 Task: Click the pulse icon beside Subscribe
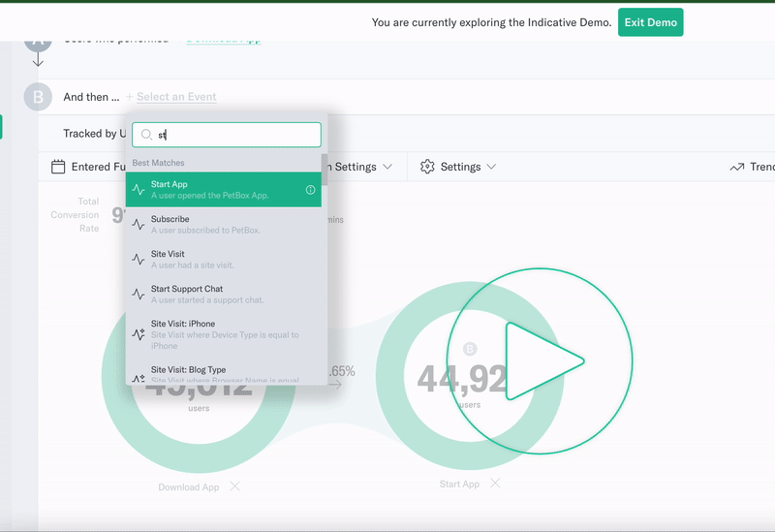(x=139, y=225)
